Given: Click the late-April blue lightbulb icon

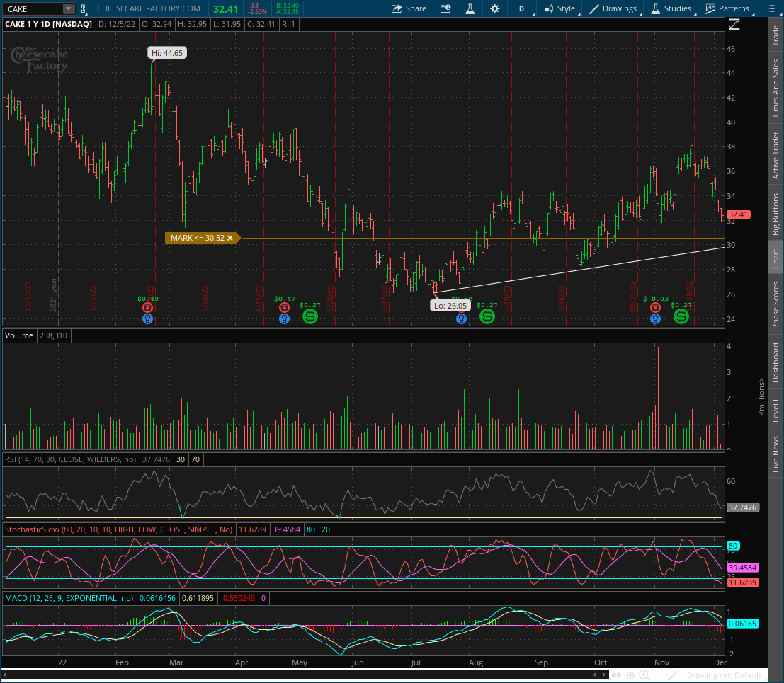Looking at the screenshot, I should point(284,318).
